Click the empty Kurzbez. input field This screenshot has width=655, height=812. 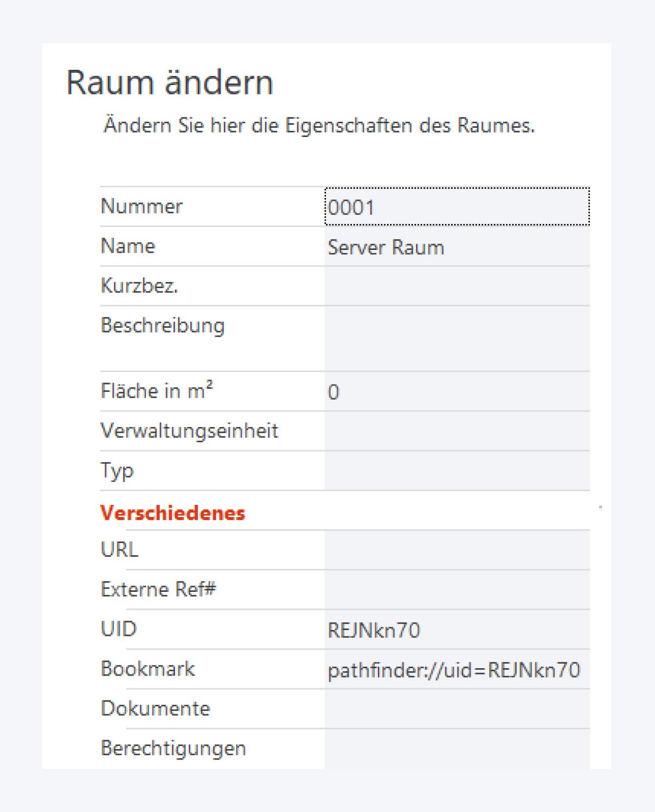coord(457,287)
